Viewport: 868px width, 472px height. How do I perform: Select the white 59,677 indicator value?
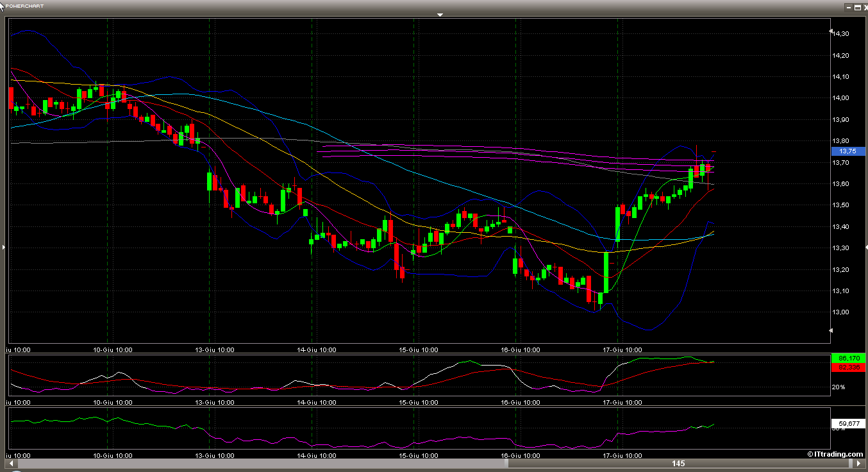tap(847, 423)
